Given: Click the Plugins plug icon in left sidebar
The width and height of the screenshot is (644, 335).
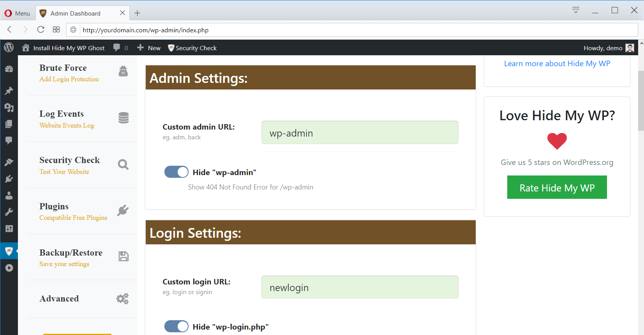Looking at the screenshot, I should click(9, 179).
